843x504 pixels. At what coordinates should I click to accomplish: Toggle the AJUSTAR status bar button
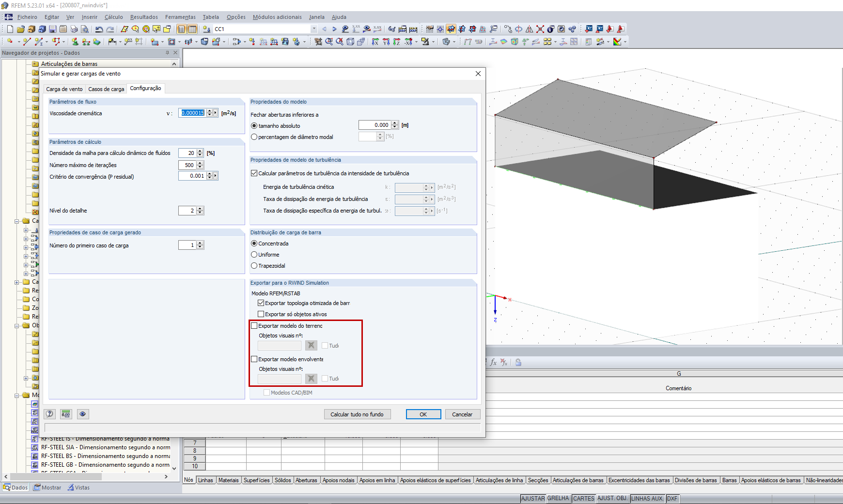533,498
